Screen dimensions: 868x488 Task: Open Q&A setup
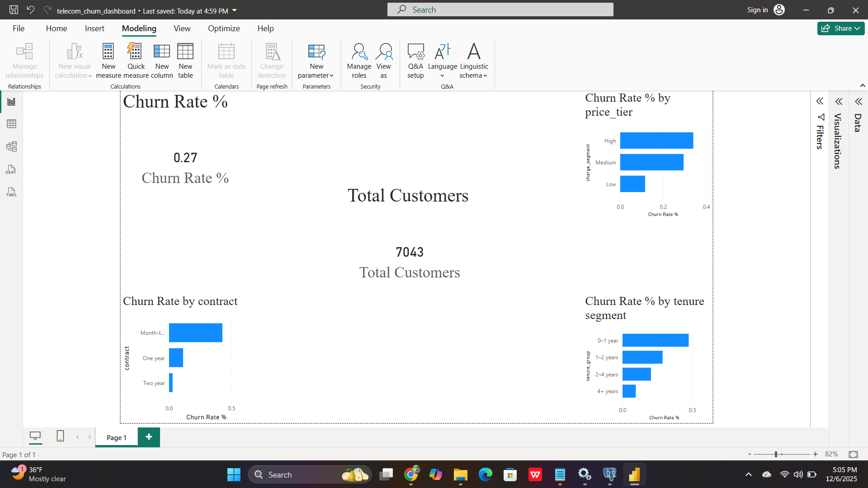[x=415, y=60]
